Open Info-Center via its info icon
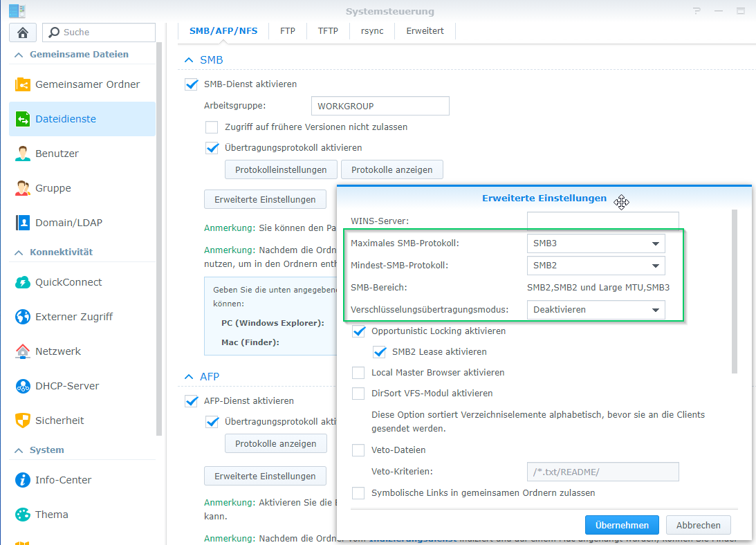This screenshot has width=756, height=545. [x=23, y=480]
